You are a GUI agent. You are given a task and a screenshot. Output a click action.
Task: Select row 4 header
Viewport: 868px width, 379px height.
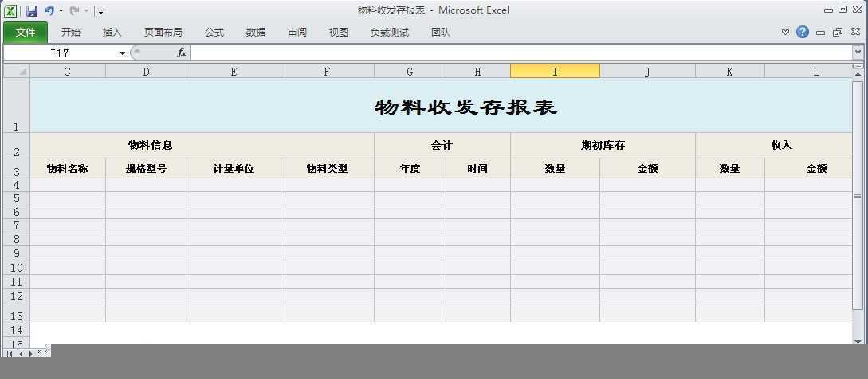[17, 185]
